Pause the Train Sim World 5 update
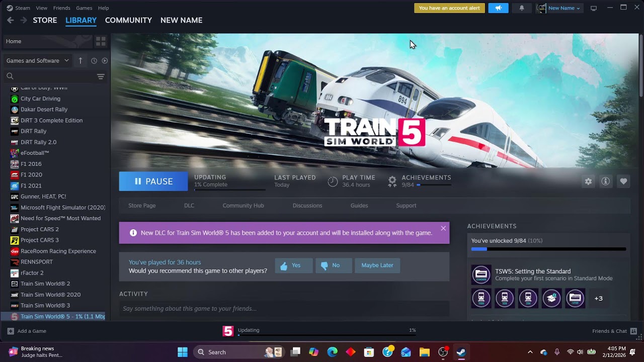644x362 pixels. click(x=153, y=182)
